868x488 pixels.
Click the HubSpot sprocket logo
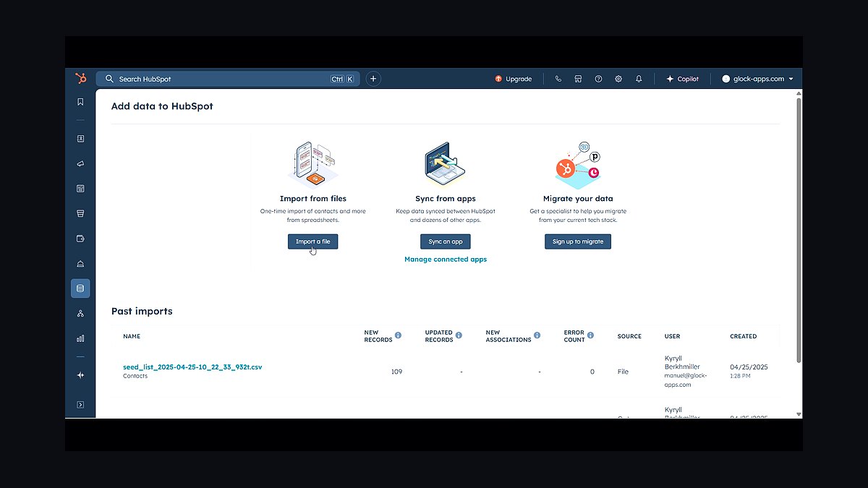coord(80,79)
